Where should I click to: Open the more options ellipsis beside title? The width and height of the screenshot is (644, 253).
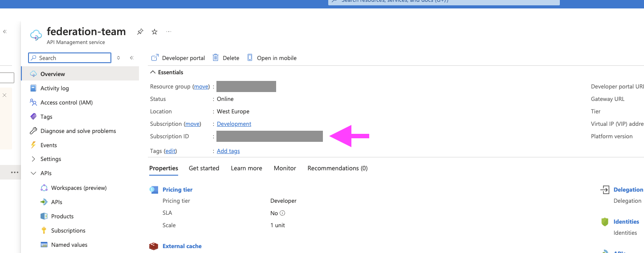[169, 32]
